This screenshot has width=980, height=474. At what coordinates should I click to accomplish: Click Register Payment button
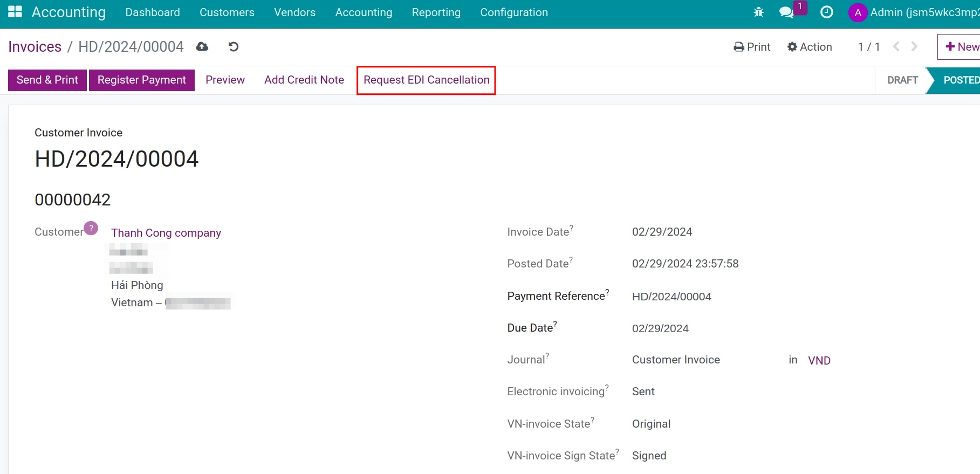(x=142, y=80)
